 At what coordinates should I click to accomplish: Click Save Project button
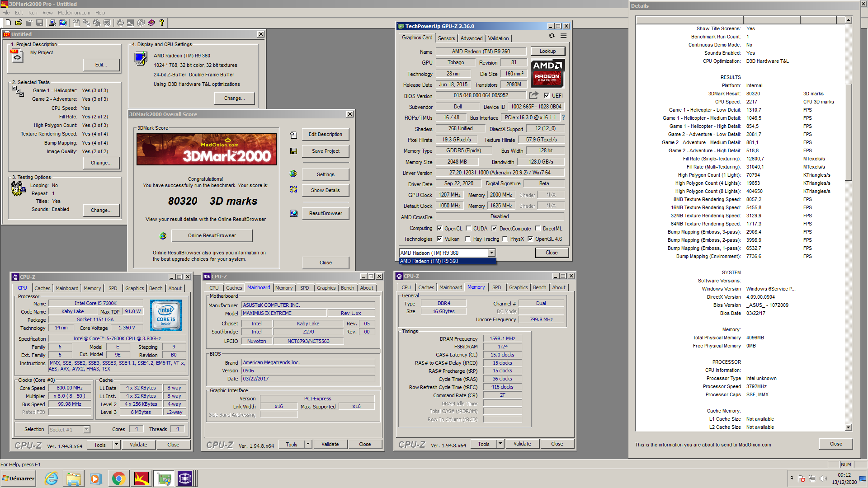tap(325, 151)
